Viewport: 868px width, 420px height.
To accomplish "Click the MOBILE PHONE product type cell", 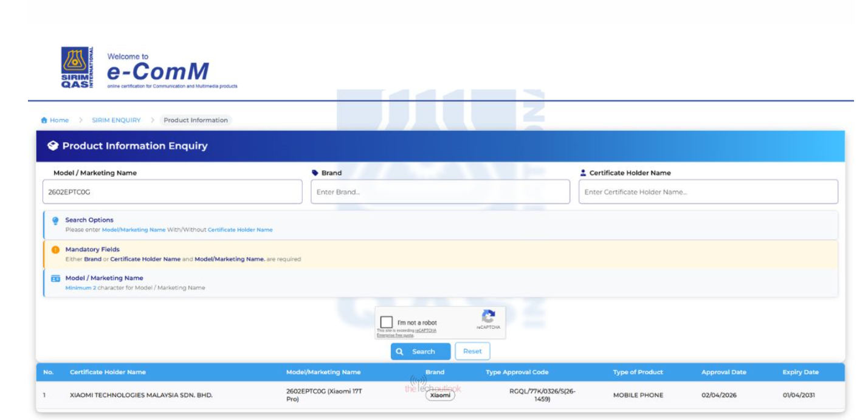I will pos(638,395).
